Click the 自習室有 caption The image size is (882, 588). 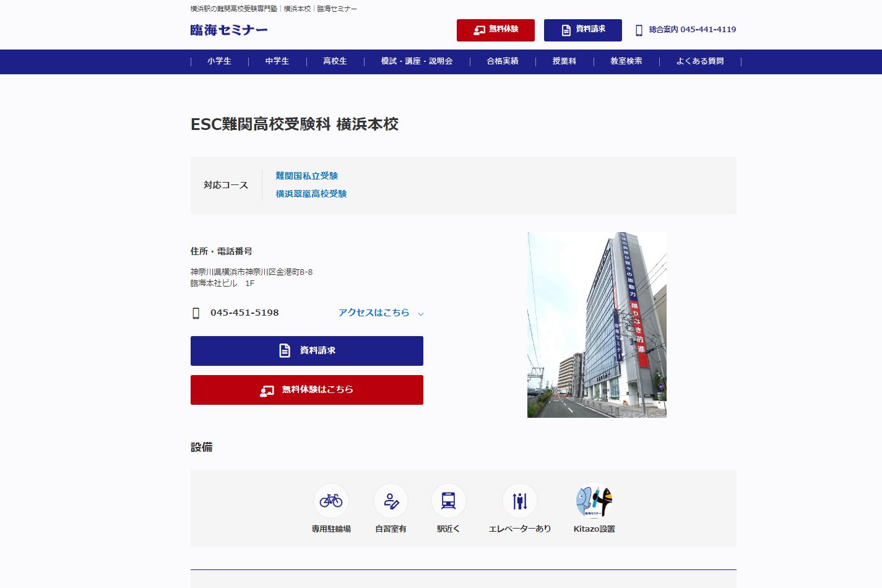pyautogui.click(x=391, y=529)
